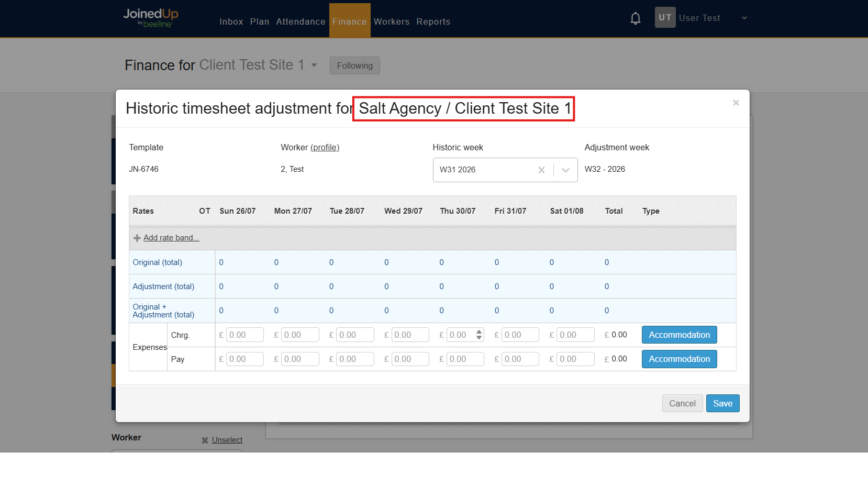Click the Chrg. expense field for Fri 31/07

coord(520,335)
